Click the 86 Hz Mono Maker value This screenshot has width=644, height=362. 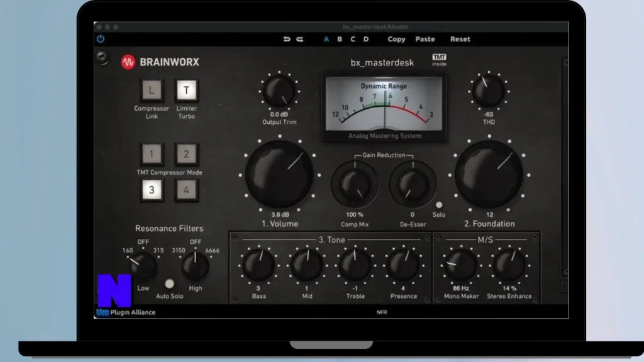tap(461, 288)
